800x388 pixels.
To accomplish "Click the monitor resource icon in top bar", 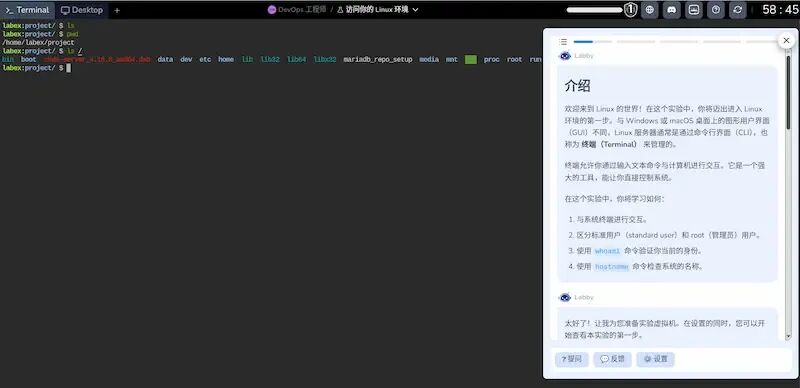I will 694,10.
